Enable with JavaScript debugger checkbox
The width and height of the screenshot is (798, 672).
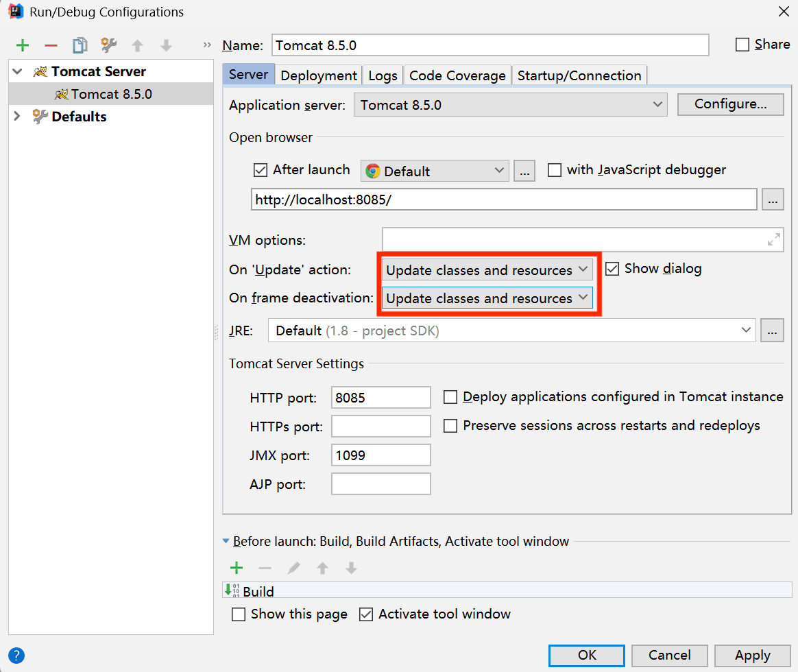click(x=554, y=170)
